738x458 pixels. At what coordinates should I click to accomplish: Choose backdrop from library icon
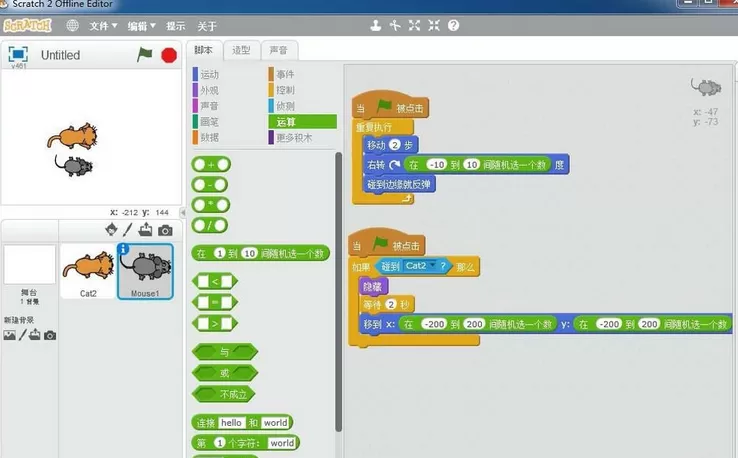pyautogui.click(x=9, y=335)
